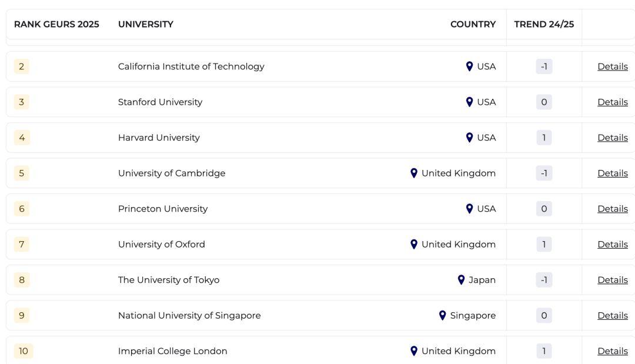
Task: Open Details link for University of Tokyo
Action: click(612, 280)
